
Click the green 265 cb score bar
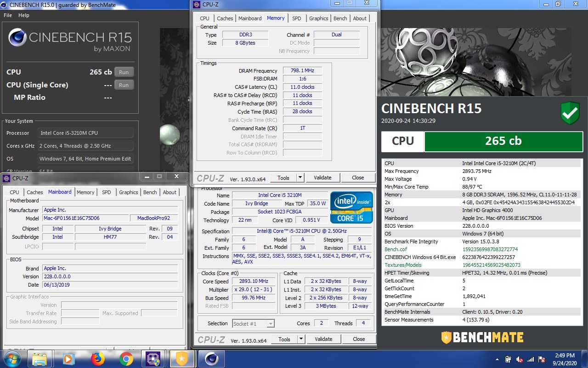[x=503, y=141]
